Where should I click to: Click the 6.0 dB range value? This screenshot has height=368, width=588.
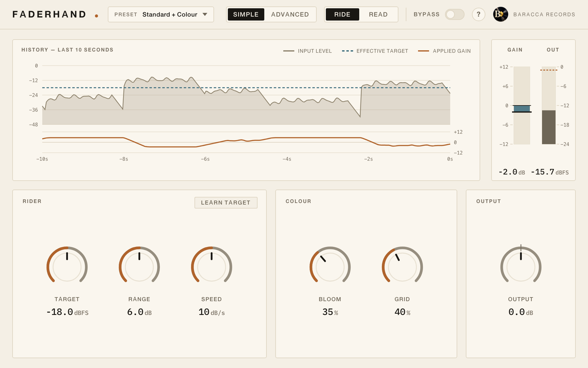[139, 312]
